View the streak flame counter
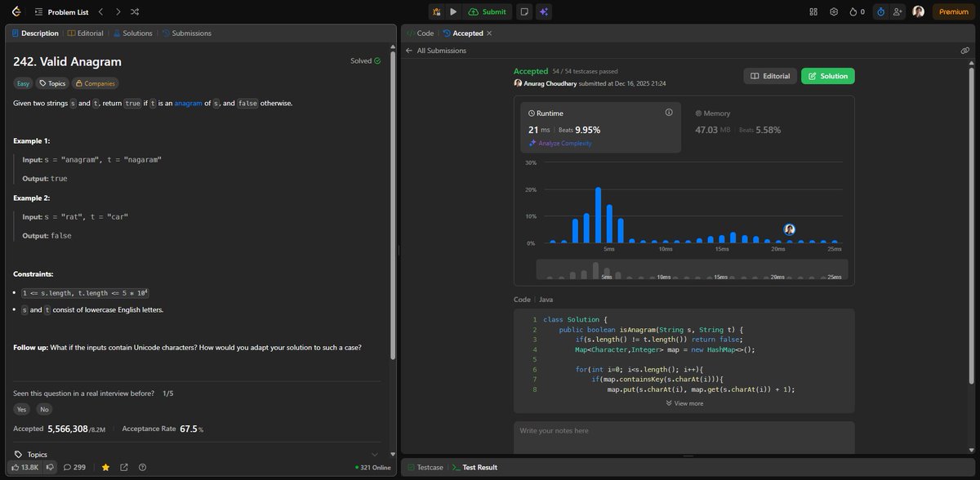 click(x=857, y=11)
